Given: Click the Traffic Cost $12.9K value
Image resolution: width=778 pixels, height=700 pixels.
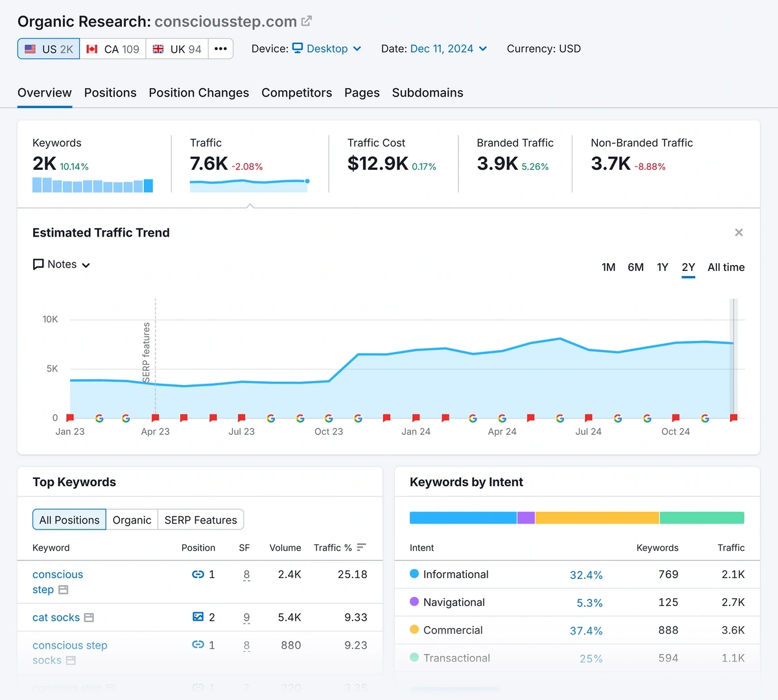Looking at the screenshot, I should (378, 163).
